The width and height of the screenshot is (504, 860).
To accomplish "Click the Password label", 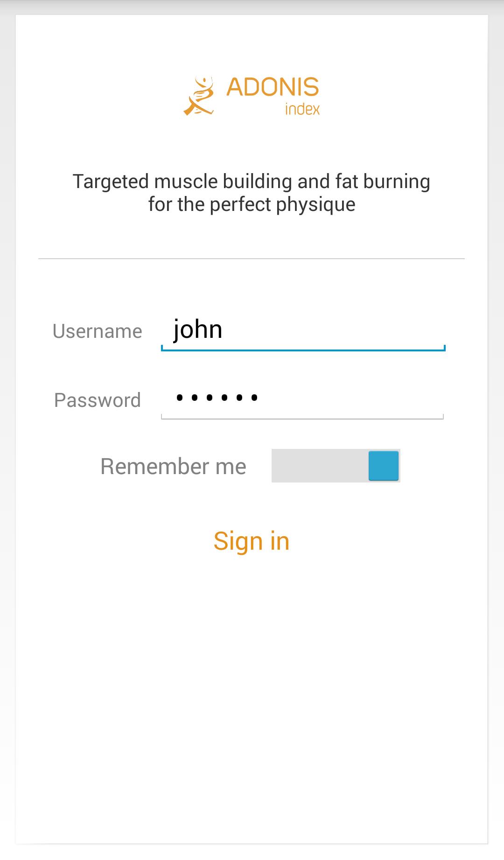I will [97, 400].
